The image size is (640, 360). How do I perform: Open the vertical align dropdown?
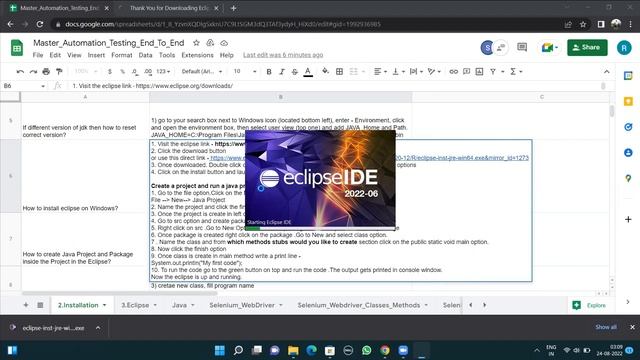398,71
